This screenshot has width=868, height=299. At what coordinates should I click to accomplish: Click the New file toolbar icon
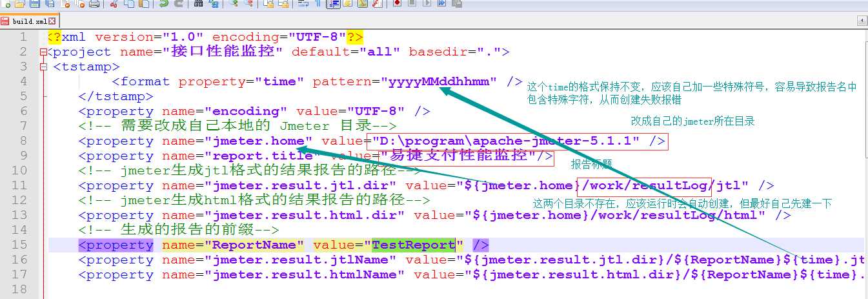pyautogui.click(x=6, y=4)
